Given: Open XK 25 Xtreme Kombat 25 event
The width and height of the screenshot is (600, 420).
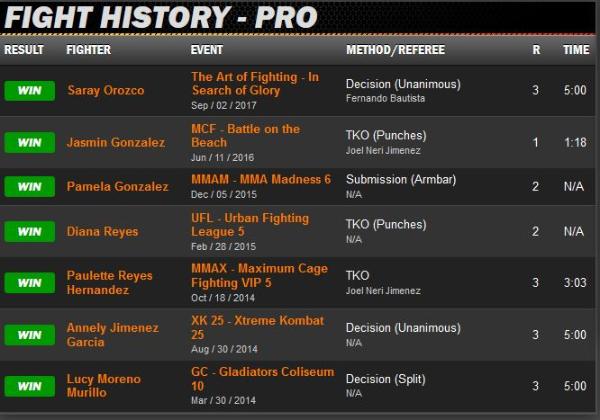Looking at the screenshot, I should pyautogui.click(x=257, y=328).
